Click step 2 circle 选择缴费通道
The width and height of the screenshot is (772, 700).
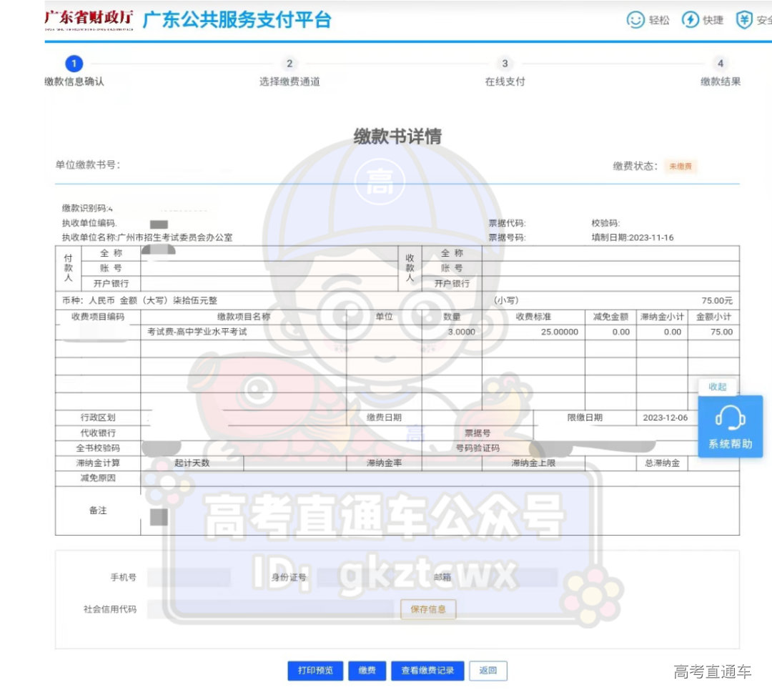tap(289, 64)
